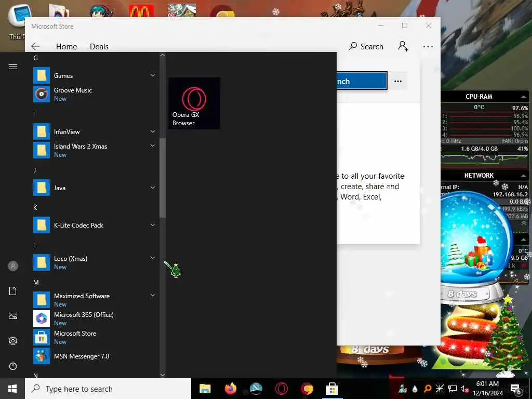Click the taskbar date and time
Screen dimensions: 532x399
point(487,389)
